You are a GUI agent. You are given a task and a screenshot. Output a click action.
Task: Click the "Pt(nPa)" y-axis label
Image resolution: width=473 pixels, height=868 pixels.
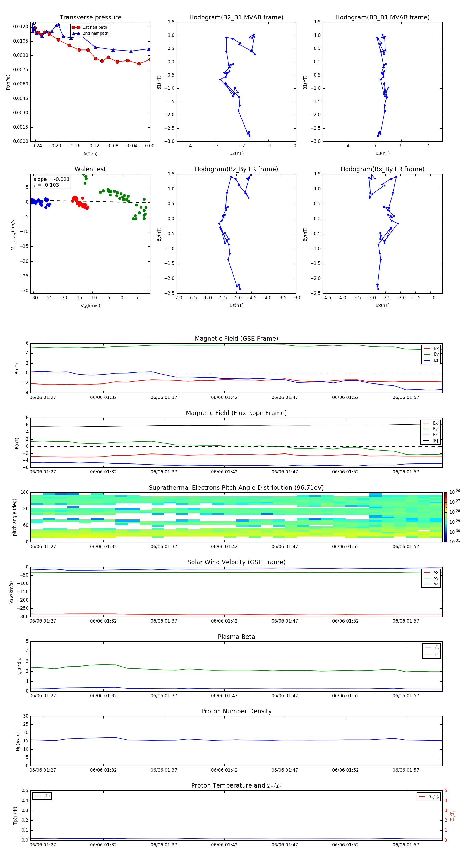pyautogui.click(x=8, y=82)
